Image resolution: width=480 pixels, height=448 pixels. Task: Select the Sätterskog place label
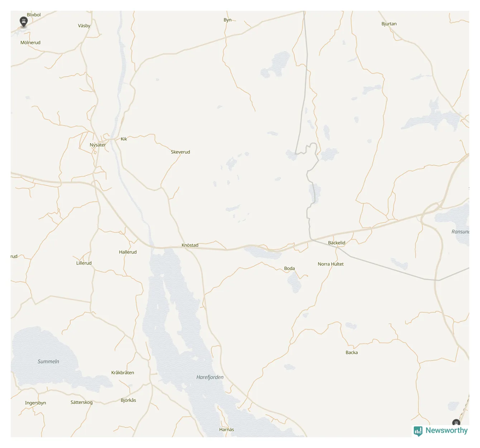coord(82,403)
